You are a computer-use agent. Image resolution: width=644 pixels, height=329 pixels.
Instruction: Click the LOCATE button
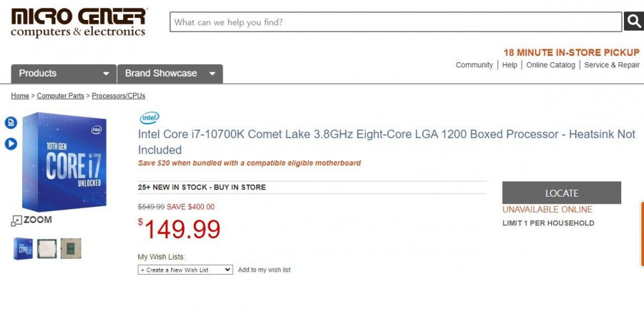562,192
